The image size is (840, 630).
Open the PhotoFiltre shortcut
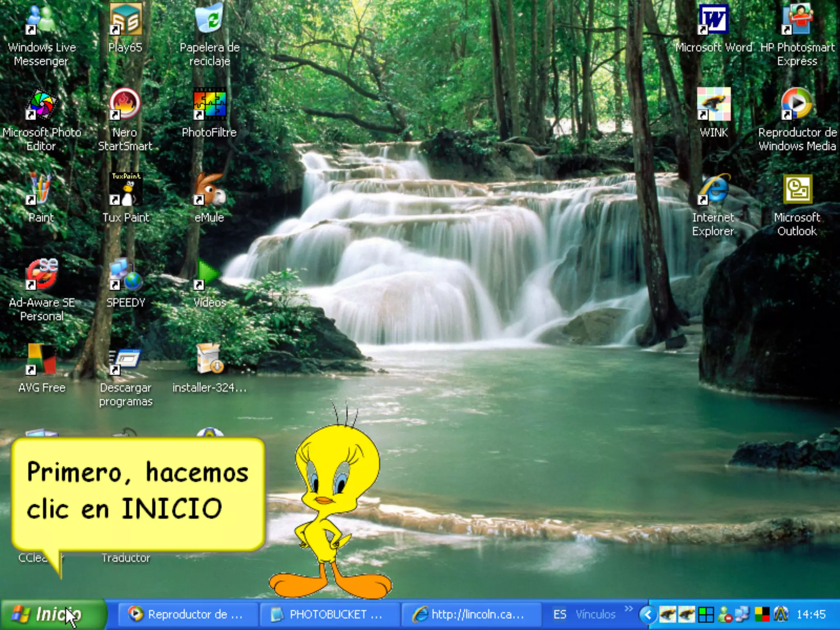point(209,105)
